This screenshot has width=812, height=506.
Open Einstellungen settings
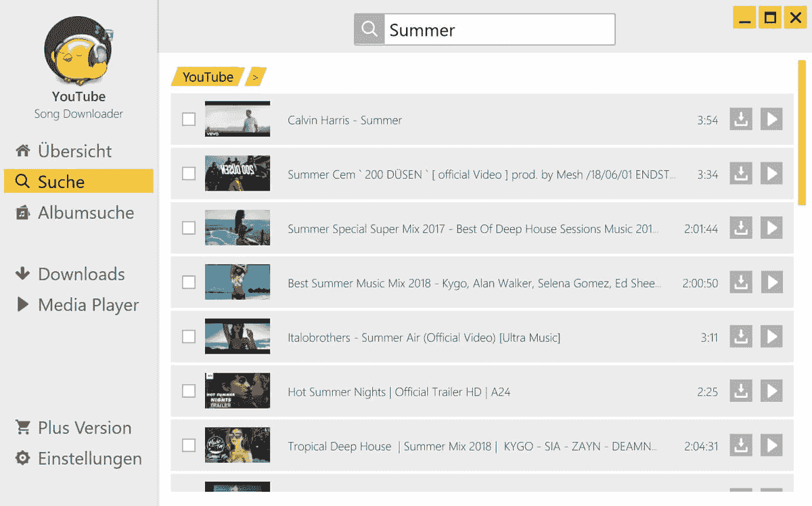pos(78,458)
